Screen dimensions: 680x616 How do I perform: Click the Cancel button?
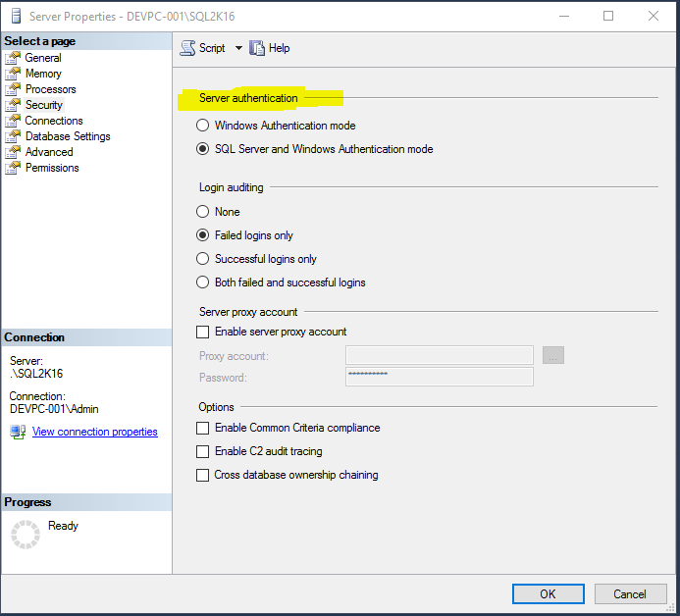630,593
